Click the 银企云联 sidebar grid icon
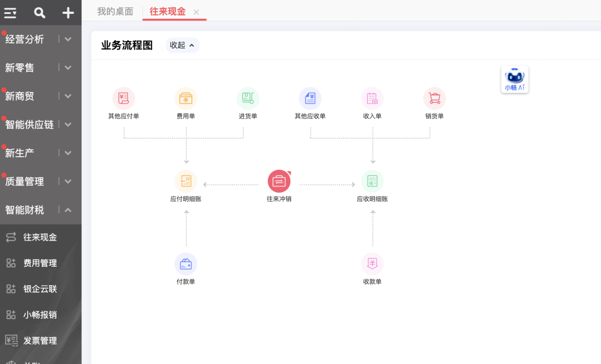Screen dimensions: 601x364 [11, 288]
